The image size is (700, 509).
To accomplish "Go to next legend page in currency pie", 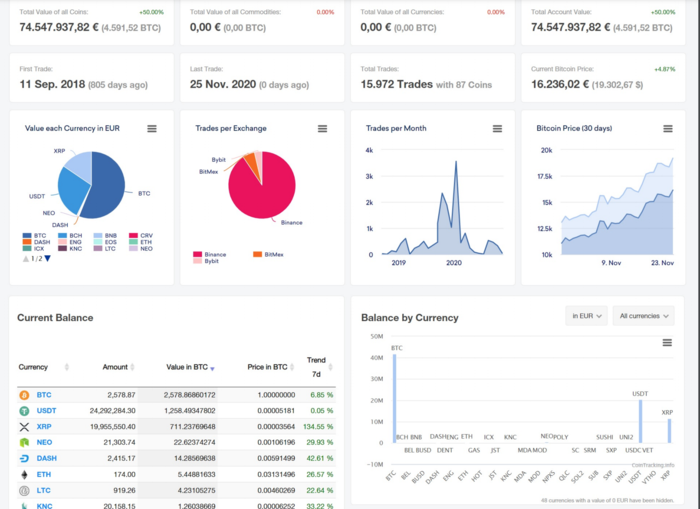I will coord(47,259).
